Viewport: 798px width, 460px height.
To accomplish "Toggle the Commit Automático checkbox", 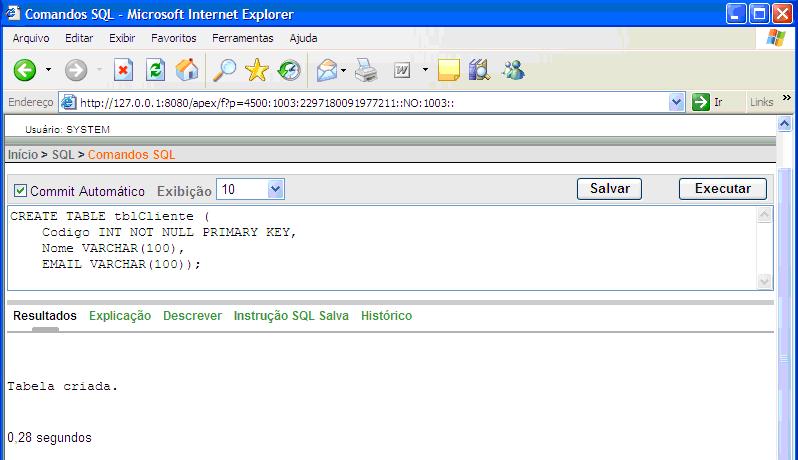I will pos(20,190).
